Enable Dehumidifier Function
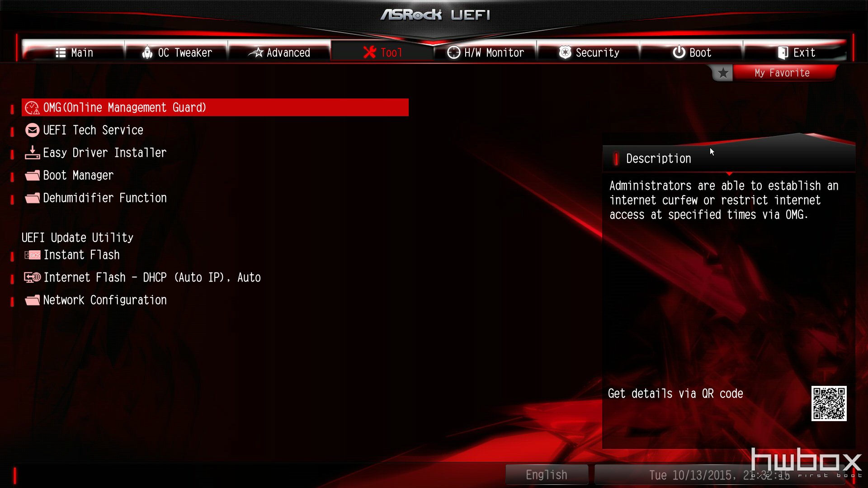This screenshot has height=488, width=868. point(105,198)
